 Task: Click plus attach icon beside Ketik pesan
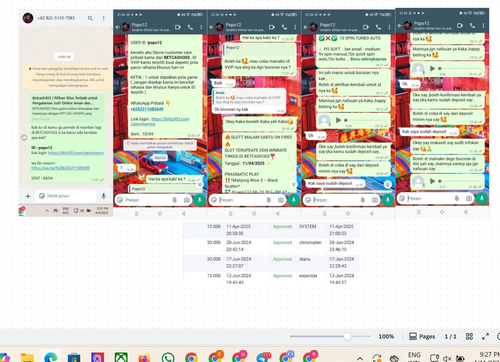tap(28, 196)
